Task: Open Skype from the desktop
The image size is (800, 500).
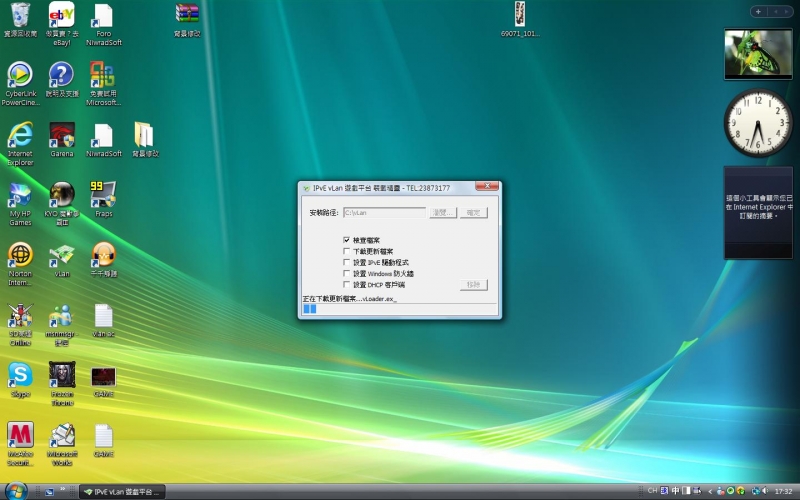Action: [20, 375]
